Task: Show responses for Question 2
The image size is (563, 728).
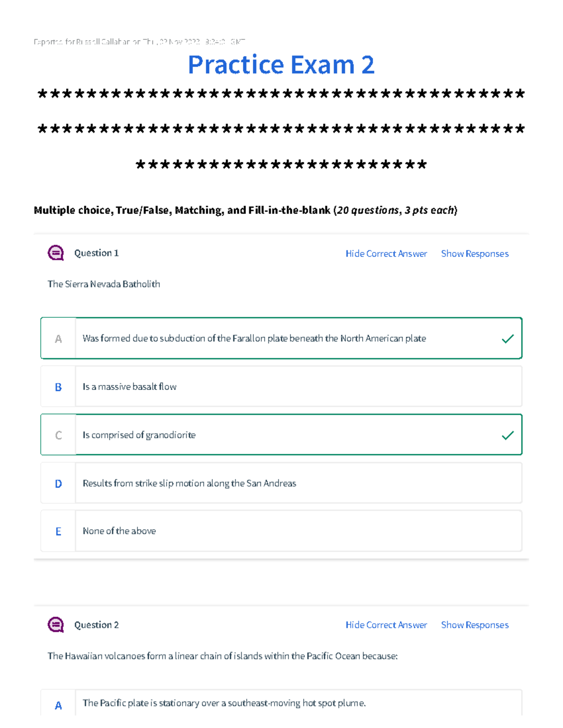Action: pos(474,625)
